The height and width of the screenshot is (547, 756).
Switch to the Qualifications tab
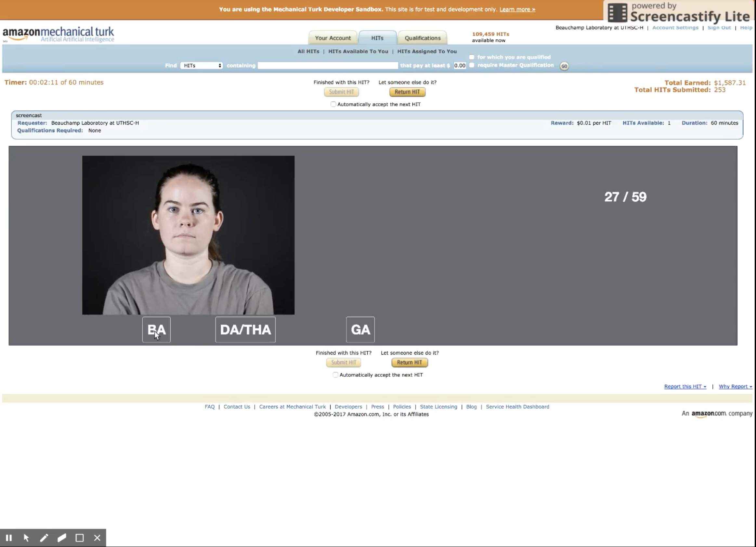tap(422, 38)
